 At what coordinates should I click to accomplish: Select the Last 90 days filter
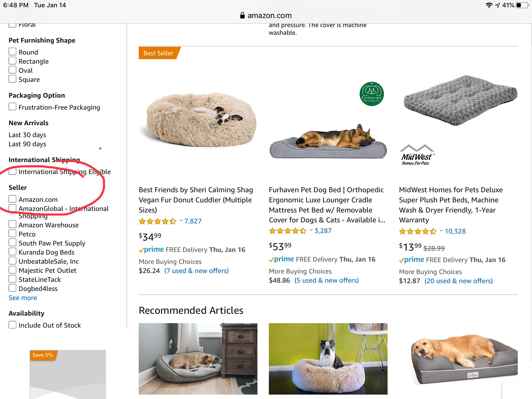[27, 144]
